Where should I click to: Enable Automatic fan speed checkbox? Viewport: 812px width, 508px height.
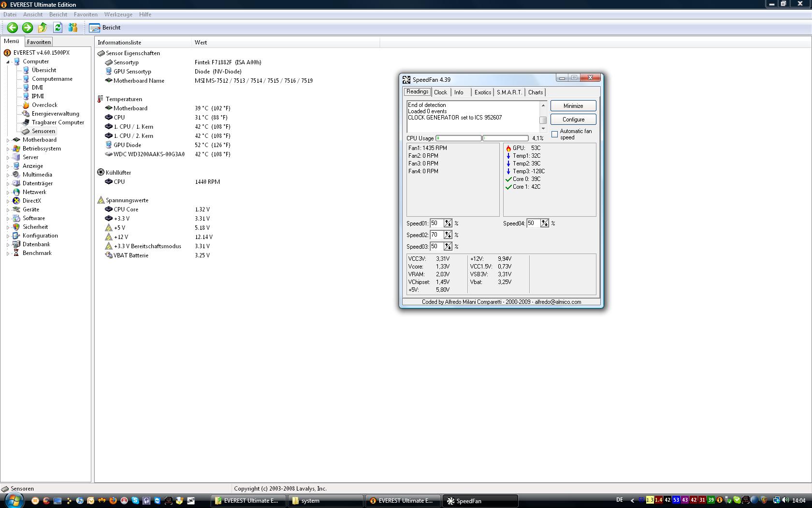(555, 134)
